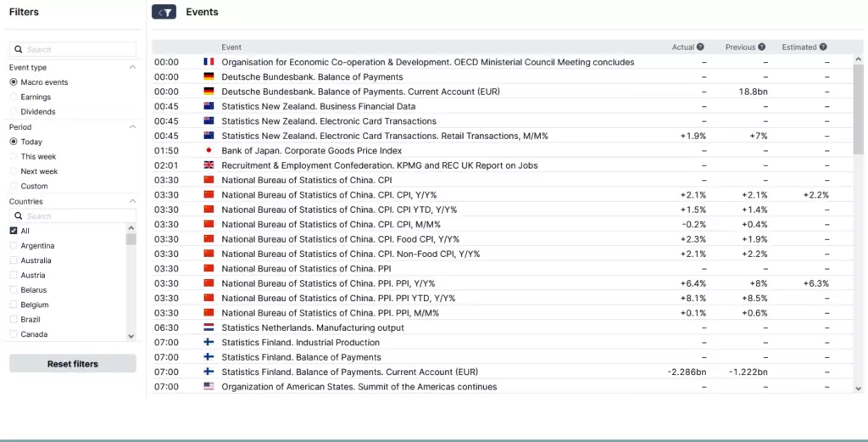This screenshot has width=868, height=442.
Task: Click the Netherlands flag on Manufacturing output row
Action: tap(209, 327)
